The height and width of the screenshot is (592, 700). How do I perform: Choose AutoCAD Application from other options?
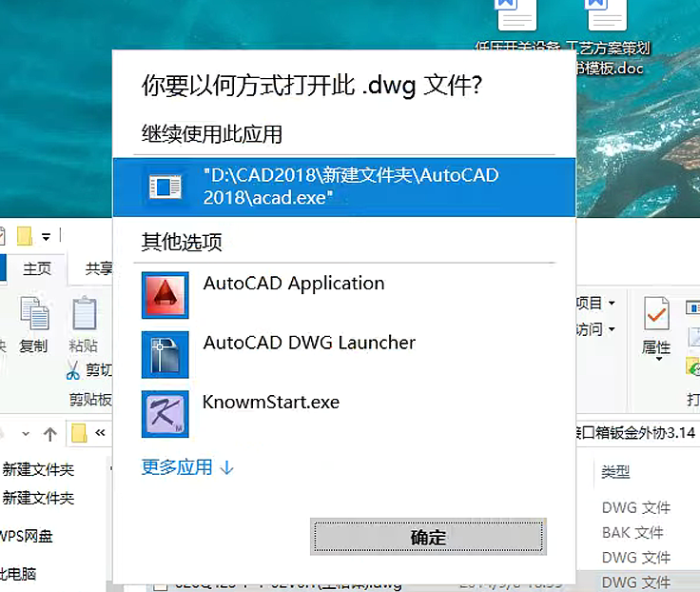pyautogui.click(x=344, y=295)
